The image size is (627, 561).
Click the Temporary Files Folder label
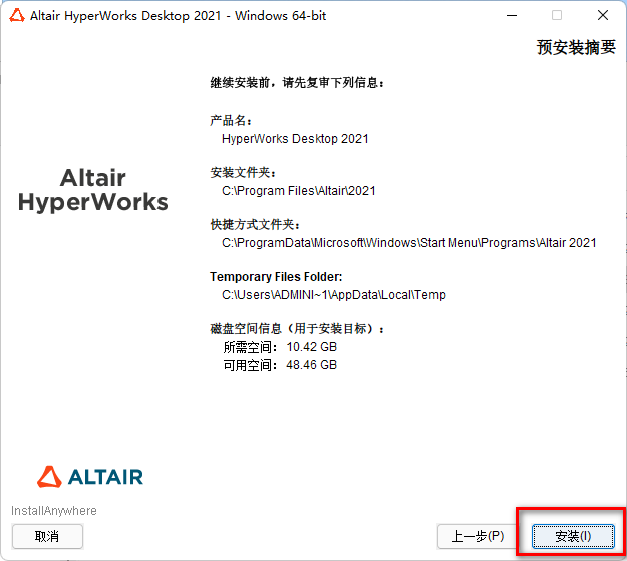[276, 277]
